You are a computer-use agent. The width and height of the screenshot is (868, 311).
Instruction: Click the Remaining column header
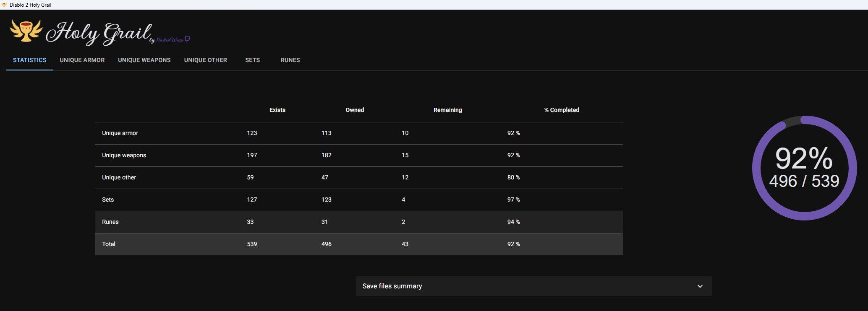[447, 110]
